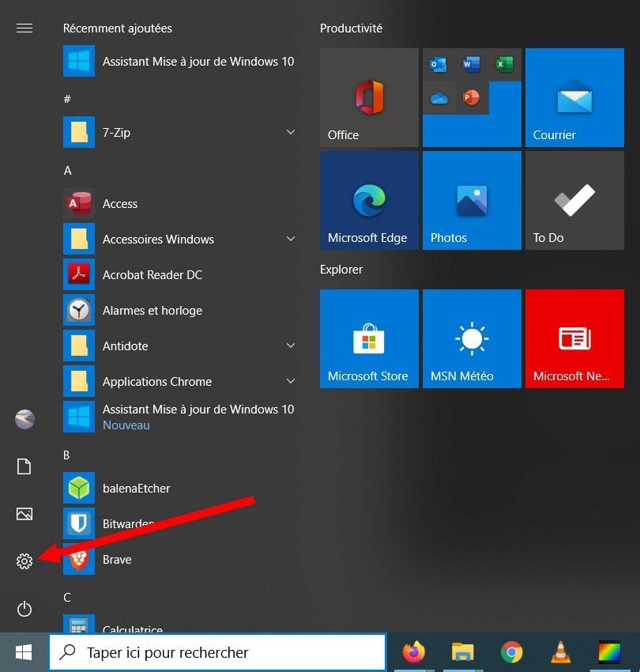Click the Productivité group title
The image size is (640, 672).
pyautogui.click(x=352, y=28)
